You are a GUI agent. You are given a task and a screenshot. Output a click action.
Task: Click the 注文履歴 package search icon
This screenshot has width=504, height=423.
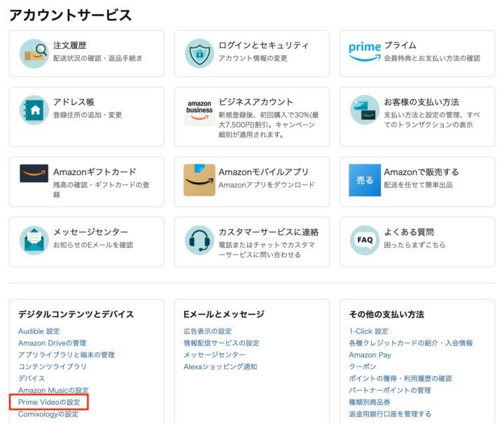pos(34,53)
